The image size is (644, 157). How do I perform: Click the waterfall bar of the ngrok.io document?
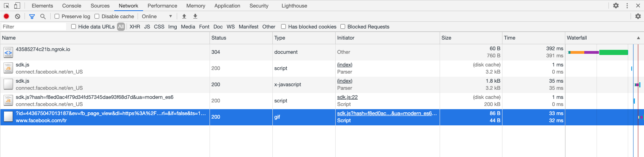click(x=598, y=52)
